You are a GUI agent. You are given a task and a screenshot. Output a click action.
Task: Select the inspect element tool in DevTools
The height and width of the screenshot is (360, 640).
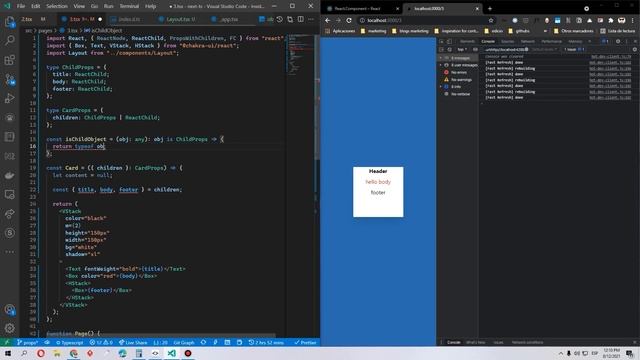(441, 41)
